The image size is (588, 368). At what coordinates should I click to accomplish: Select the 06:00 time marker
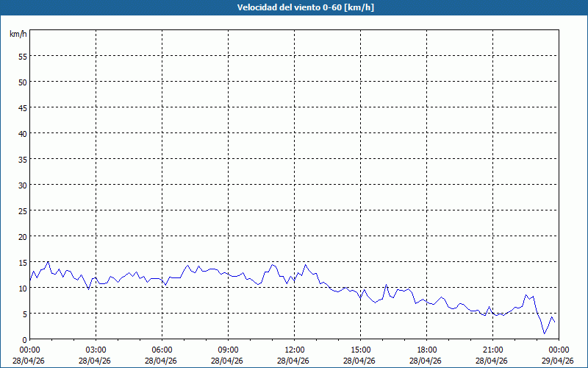coord(162,350)
